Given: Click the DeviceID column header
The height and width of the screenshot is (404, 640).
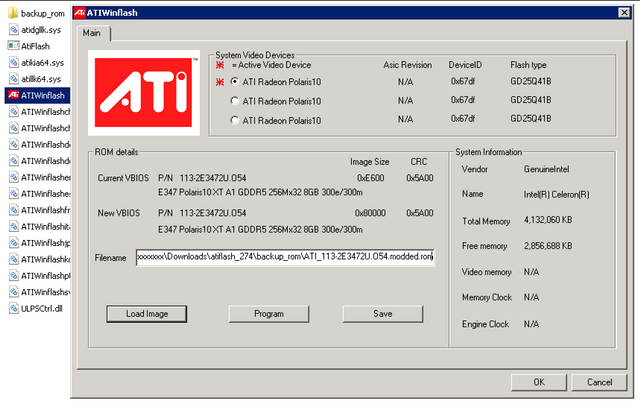Looking at the screenshot, I should coord(465,65).
